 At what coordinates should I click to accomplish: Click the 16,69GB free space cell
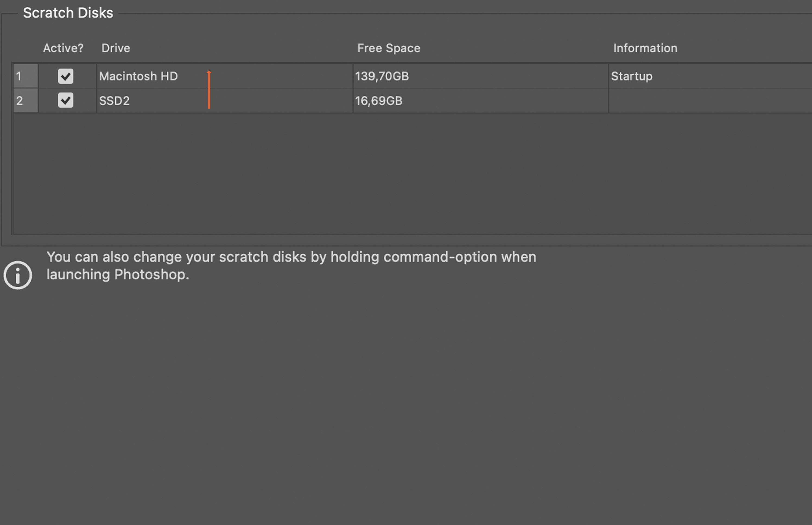click(379, 101)
